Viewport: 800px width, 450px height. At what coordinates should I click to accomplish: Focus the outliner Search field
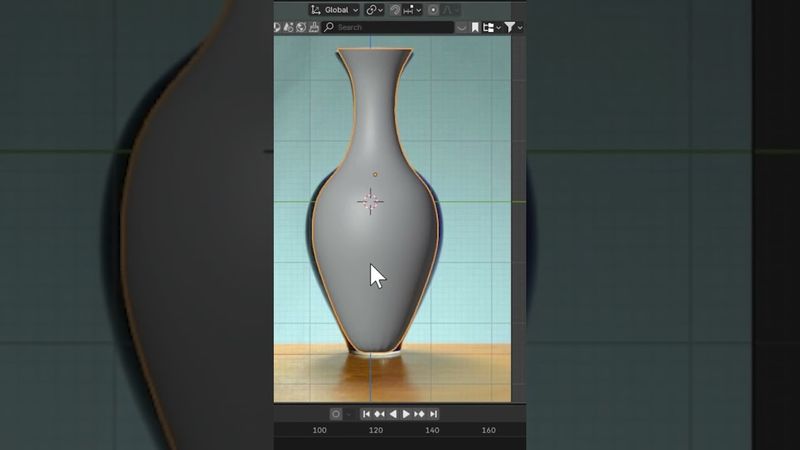pyautogui.click(x=388, y=27)
